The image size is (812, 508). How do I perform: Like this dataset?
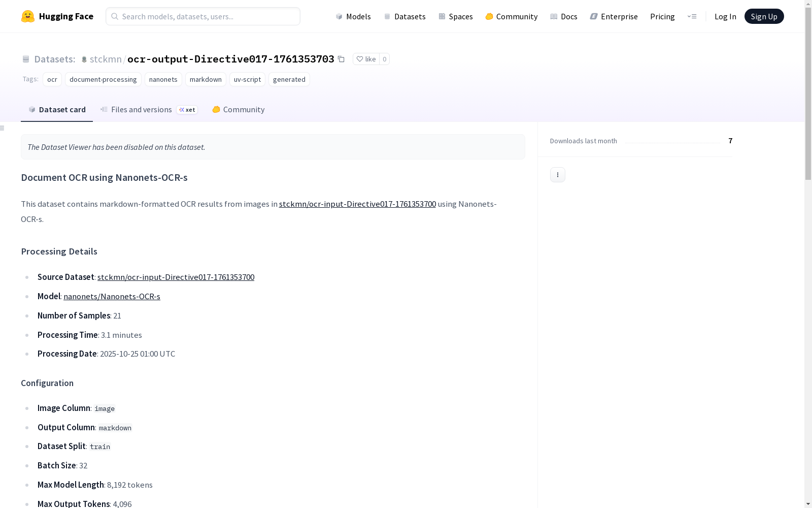(x=366, y=59)
